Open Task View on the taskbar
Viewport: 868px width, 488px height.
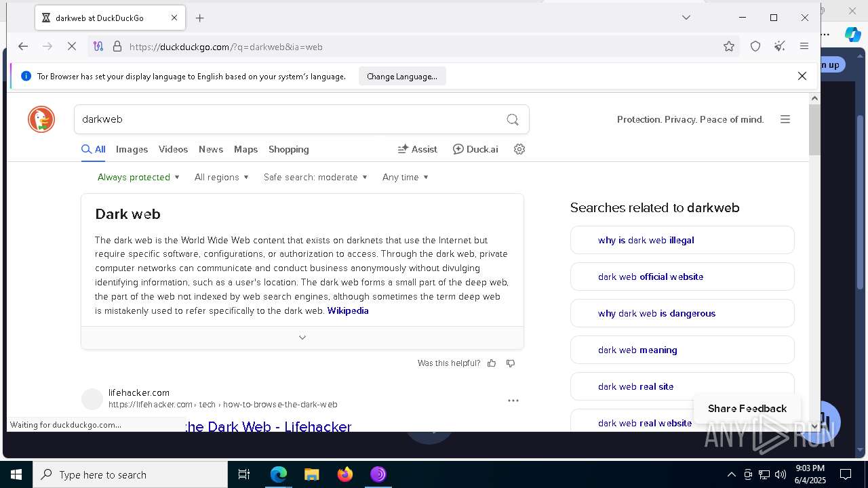point(244,474)
